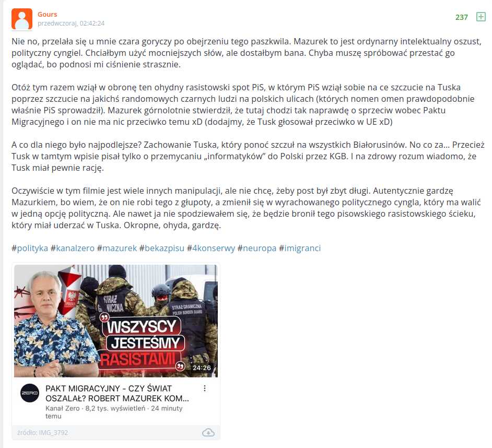Click the Kanał Zero channel logo

(30, 393)
